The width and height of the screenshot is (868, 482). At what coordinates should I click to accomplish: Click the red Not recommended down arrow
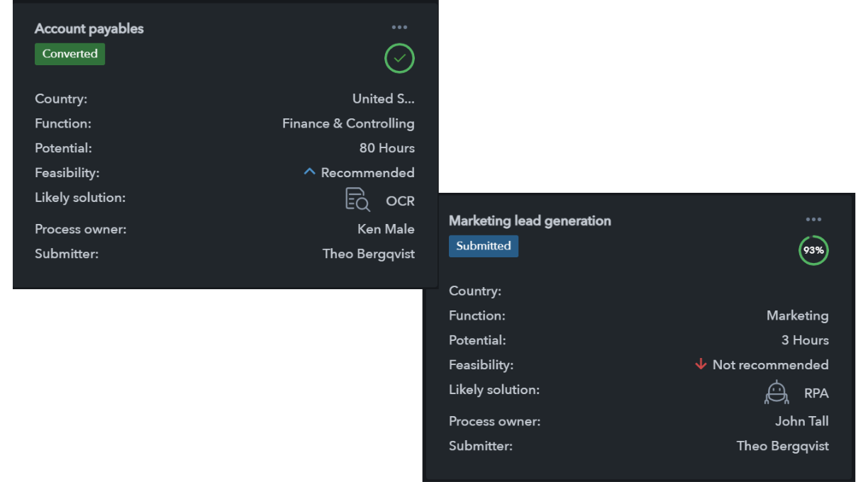point(701,364)
